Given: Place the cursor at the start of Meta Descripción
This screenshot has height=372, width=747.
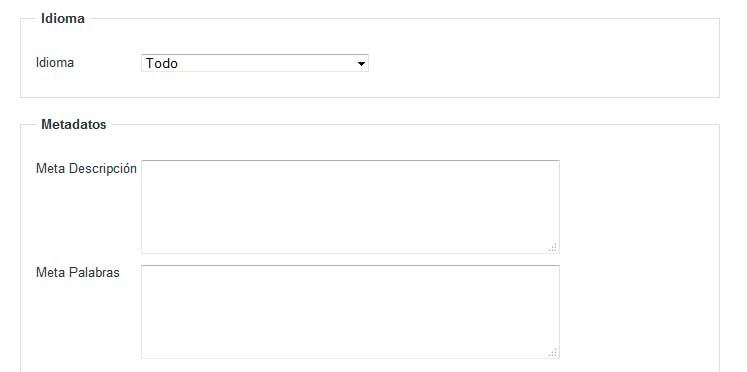Looking at the screenshot, I should tap(146, 166).
